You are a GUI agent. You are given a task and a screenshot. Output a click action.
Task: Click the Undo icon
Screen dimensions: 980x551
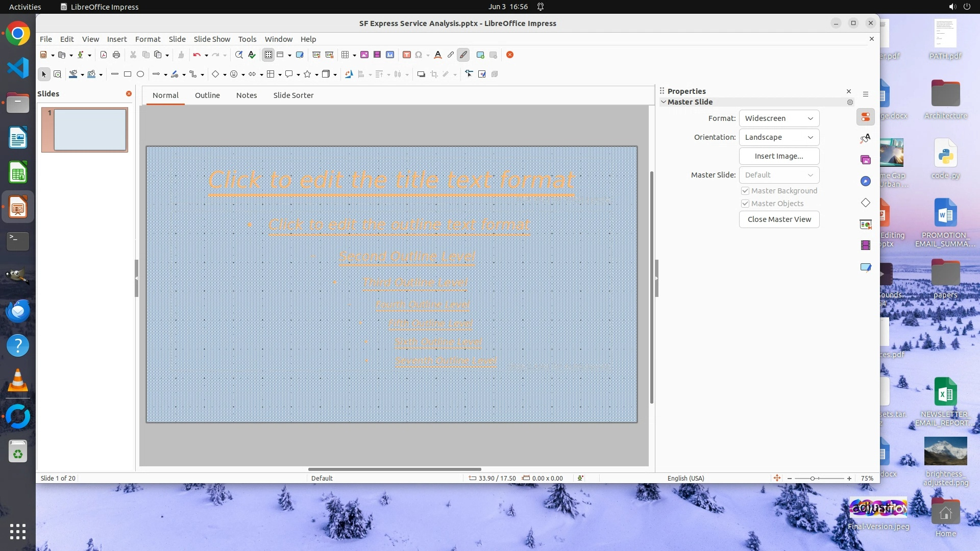click(x=197, y=55)
